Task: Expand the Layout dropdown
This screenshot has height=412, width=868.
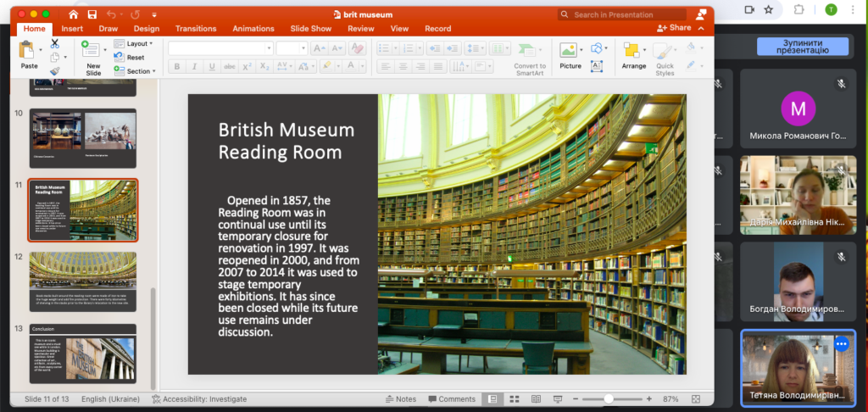Action: point(136,43)
